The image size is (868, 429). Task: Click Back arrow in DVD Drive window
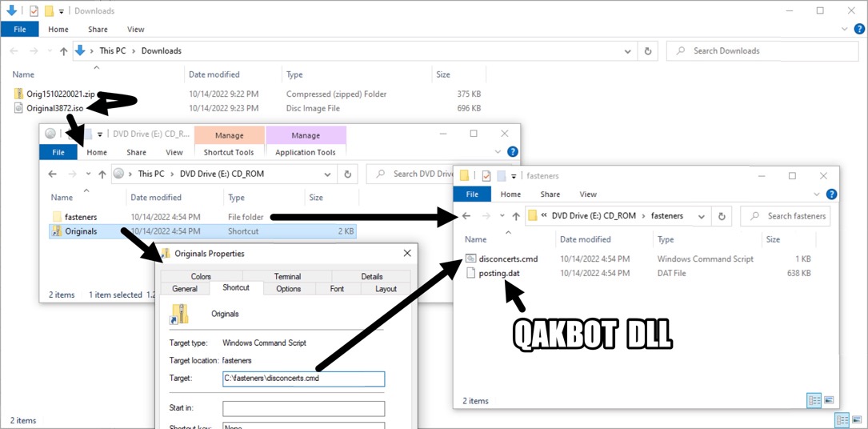pos(53,174)
